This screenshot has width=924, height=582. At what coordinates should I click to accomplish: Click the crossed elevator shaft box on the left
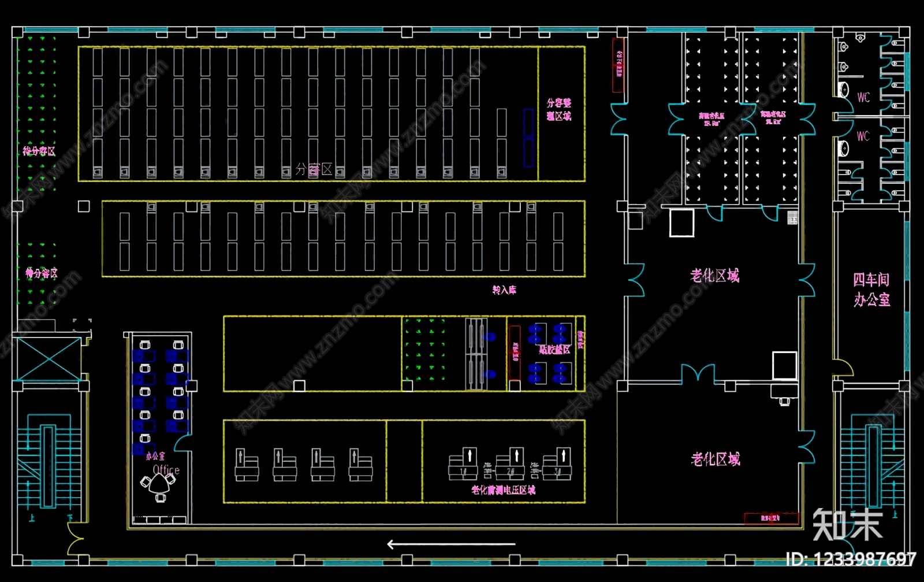click(x=49, y=359)
